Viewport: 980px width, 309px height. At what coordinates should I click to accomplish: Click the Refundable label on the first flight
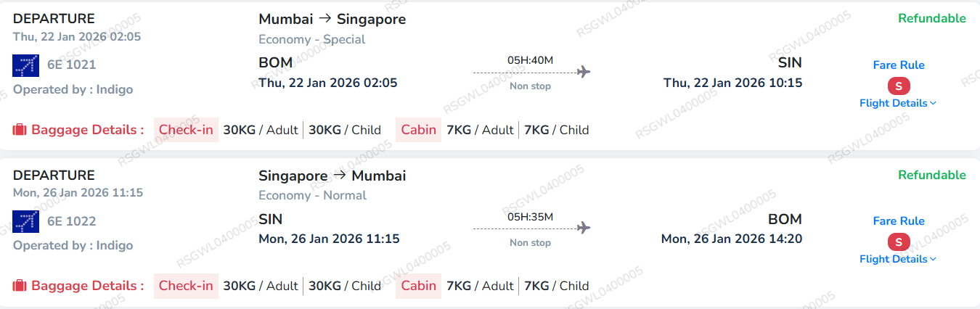(932, 19)
